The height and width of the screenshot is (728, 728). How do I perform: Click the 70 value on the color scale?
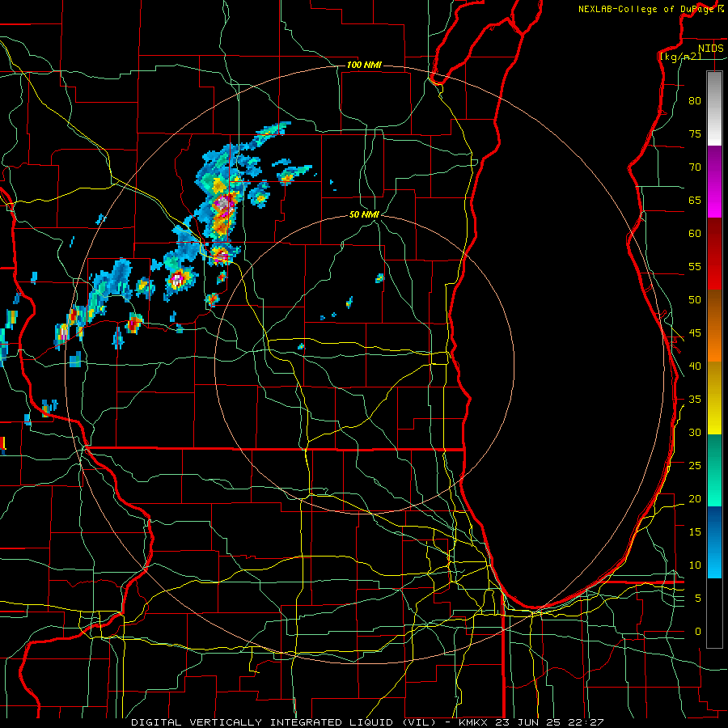point(695,167)
